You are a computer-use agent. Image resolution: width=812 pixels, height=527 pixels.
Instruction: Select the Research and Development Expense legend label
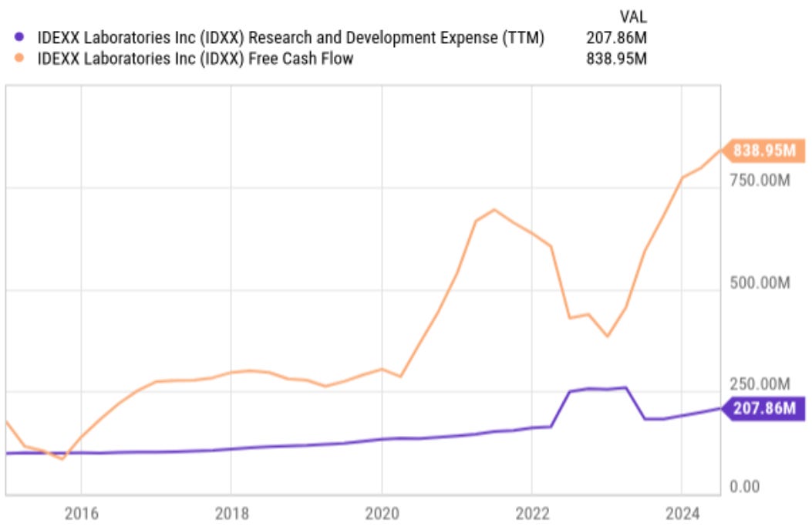(291, 38)
